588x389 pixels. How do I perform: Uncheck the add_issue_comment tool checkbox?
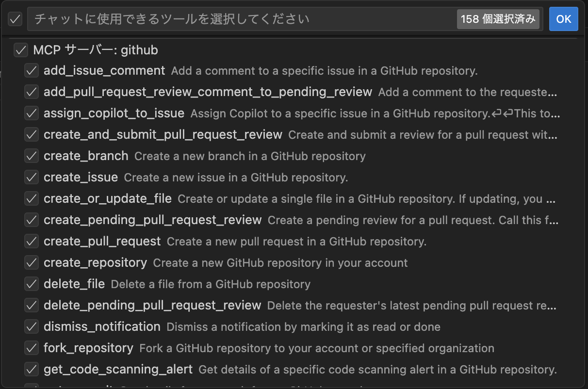32,70
